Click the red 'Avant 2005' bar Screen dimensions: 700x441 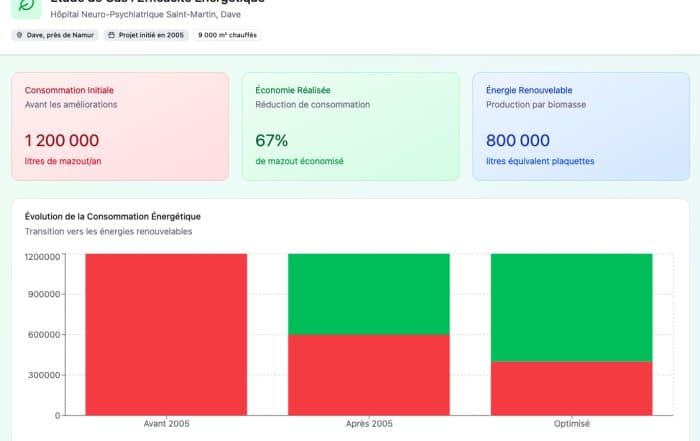(x=166, y=334)
